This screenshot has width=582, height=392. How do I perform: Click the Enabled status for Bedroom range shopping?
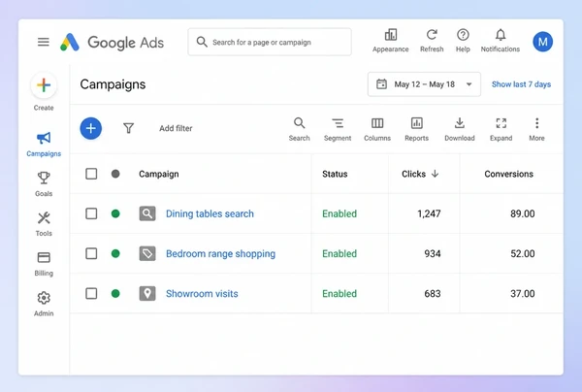pyautogui.click(x=339, y=253)
